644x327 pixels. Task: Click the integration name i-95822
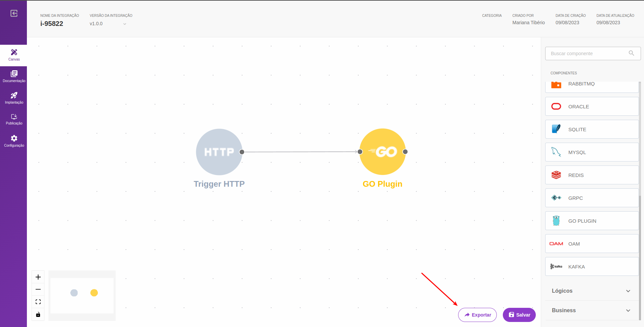(x=52, y=24)
